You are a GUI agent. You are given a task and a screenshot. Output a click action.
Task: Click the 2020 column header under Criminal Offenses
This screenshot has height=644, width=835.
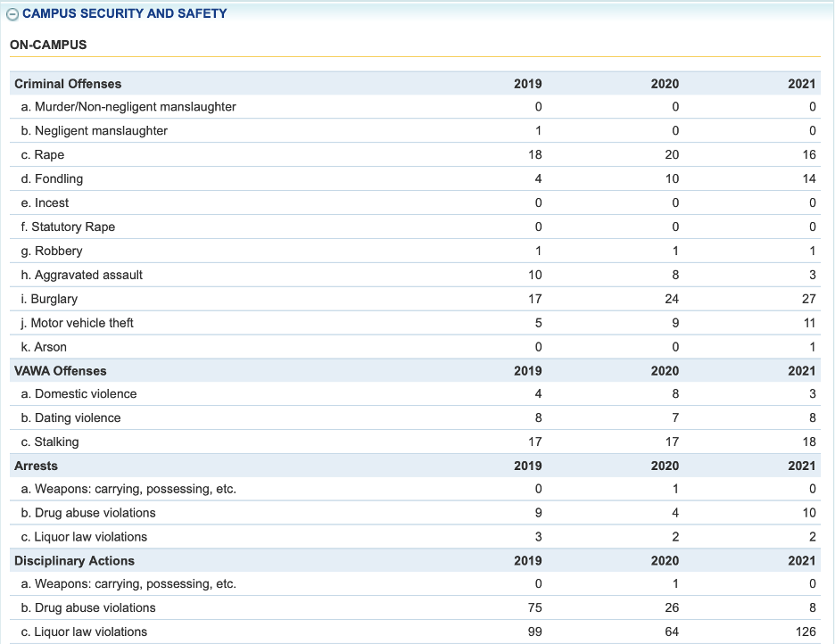(x=666, y=83)
